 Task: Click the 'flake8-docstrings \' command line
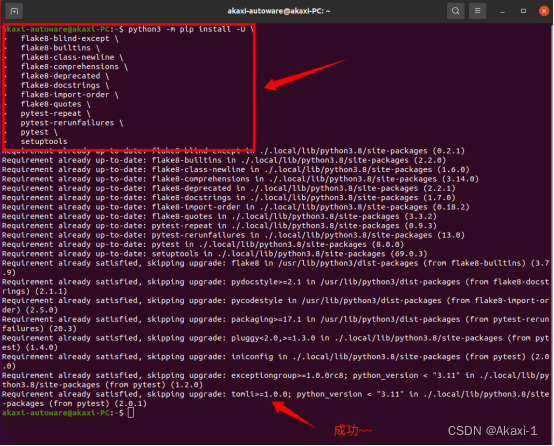[x=65, y=86]
